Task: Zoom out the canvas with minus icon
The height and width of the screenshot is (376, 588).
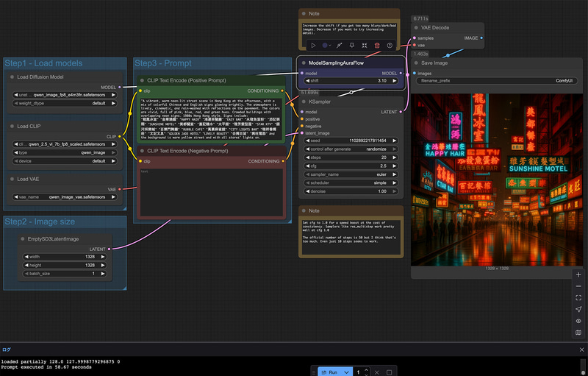Action: [578, 286]
